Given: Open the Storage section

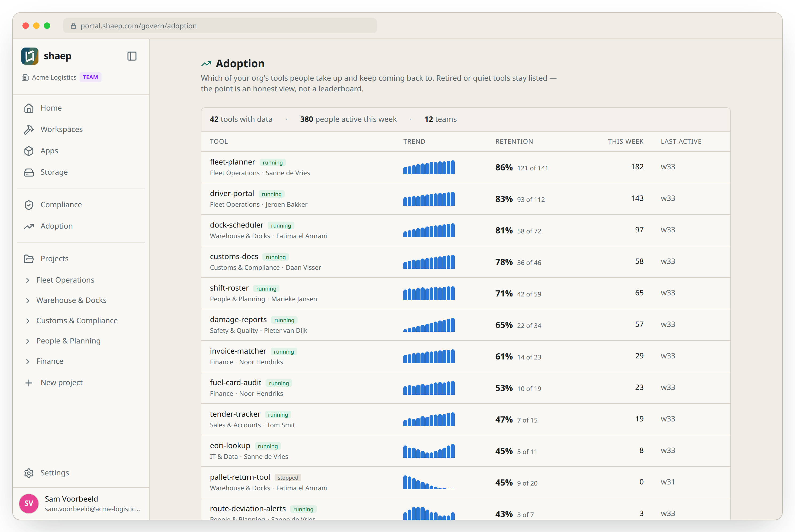Looking at the screenshot, I should 81,172.
